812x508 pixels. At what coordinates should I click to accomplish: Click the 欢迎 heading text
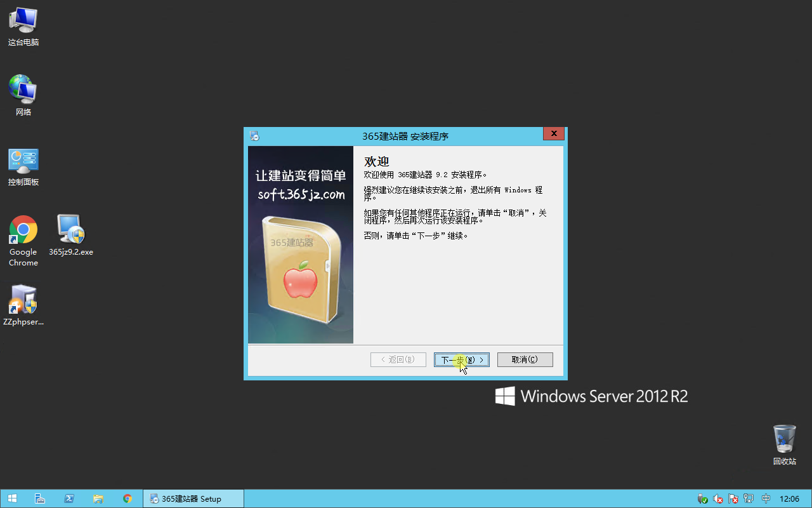(377, 162)
